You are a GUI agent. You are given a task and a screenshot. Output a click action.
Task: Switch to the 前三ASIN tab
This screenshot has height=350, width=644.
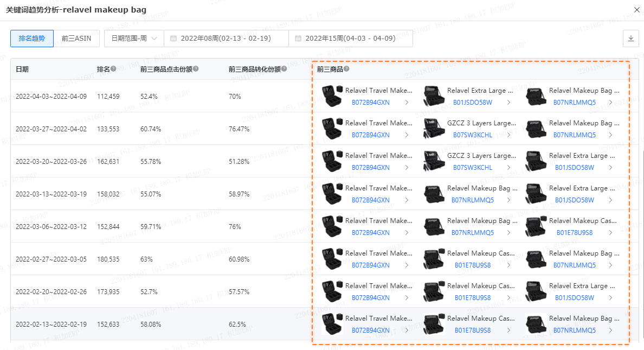pos(76,39)
